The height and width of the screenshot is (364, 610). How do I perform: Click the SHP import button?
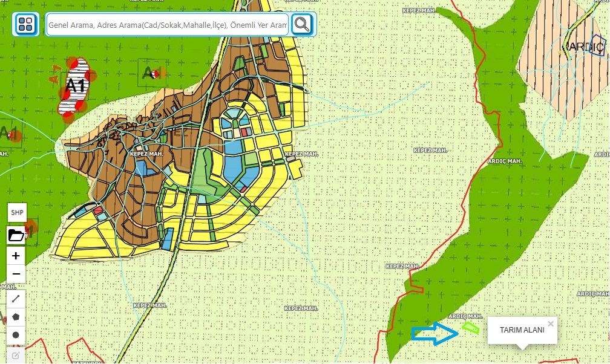click(x=17, y=212)
